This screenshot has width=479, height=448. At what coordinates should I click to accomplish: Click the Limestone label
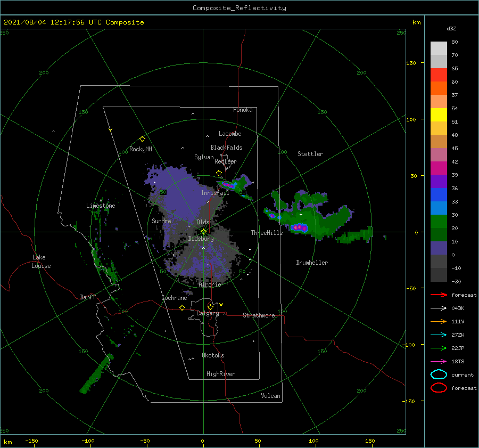pos(101,206)
